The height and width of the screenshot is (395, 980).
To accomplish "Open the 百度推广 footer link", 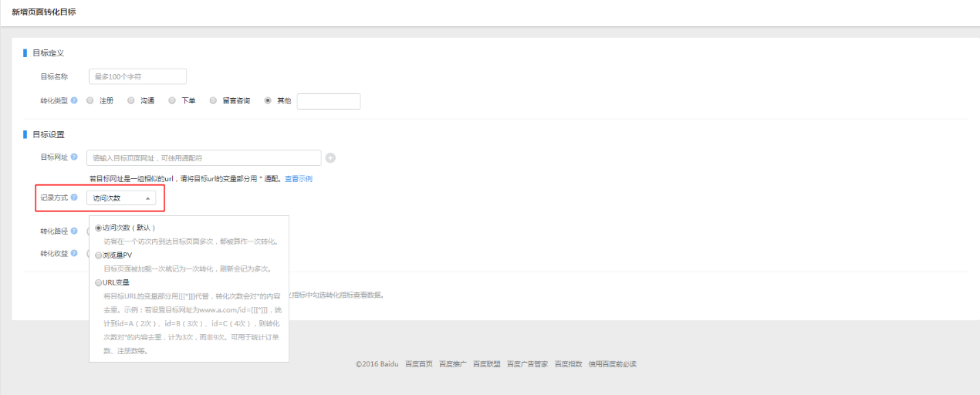I will [x=452, y=364].
